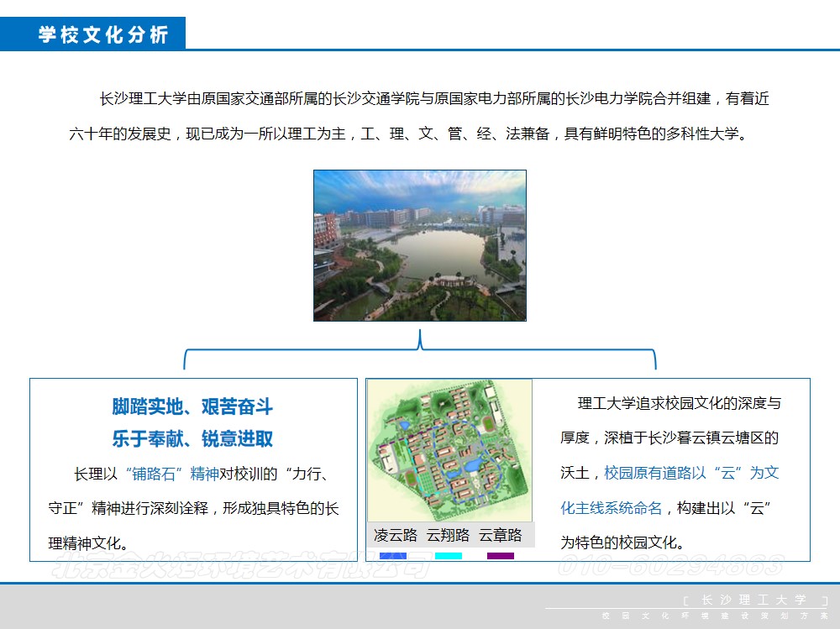The width and height of the screenshot is (840, 629).
Task: Select the campus map thumbnail
Action: pyautogui.click(x=449, y=451)
